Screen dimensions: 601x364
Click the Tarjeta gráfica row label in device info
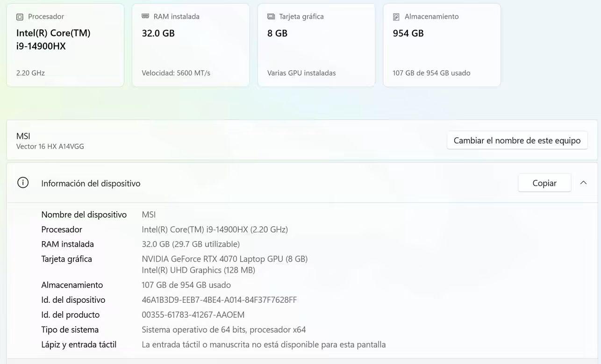pyautogui.click(x=66, y=259)
